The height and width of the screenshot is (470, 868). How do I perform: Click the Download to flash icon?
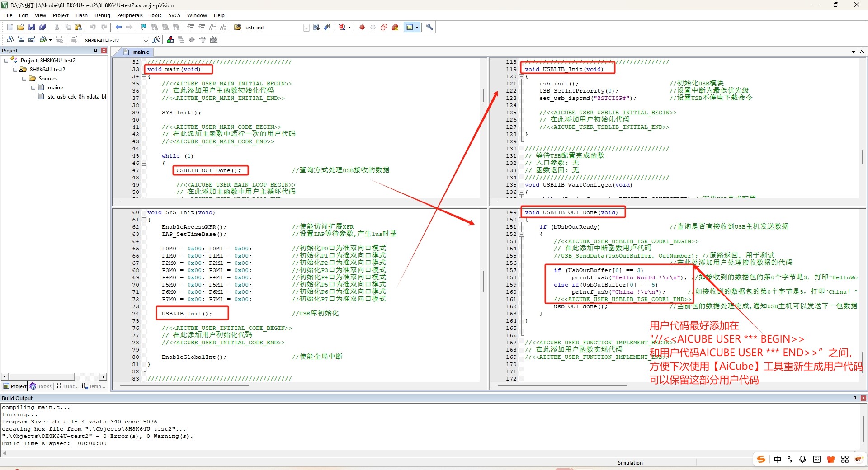pos(74,40)
